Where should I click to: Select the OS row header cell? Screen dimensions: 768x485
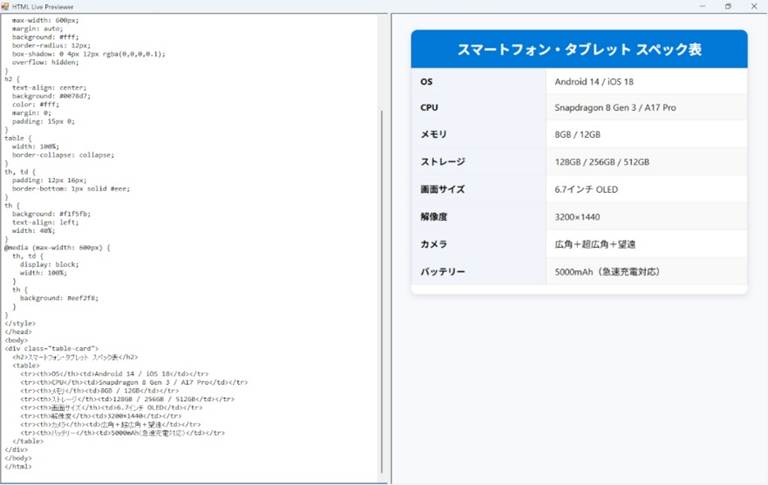click(x=478, y=80)
